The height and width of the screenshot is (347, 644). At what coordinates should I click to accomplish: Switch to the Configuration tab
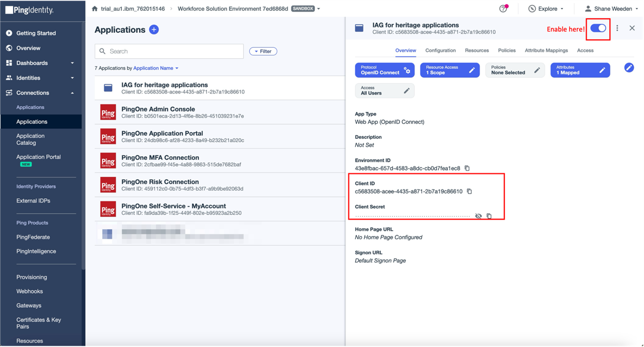tap(440, 51)
